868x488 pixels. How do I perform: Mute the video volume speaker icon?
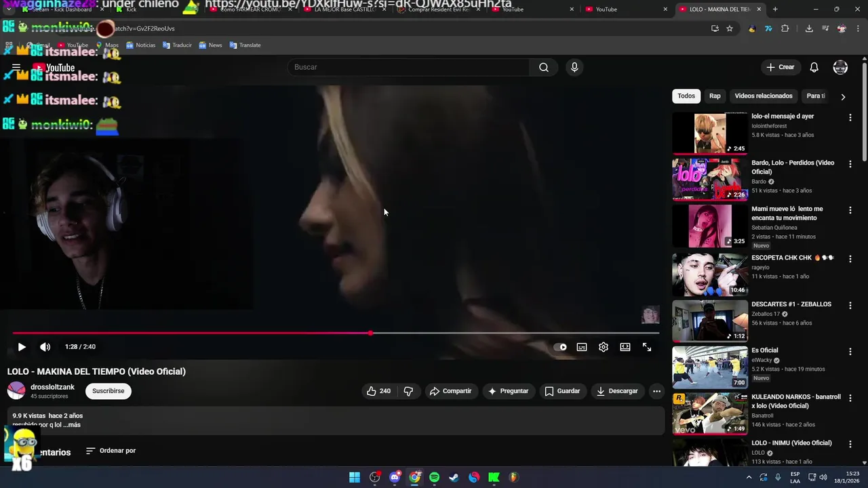click(x=45, y=347)
